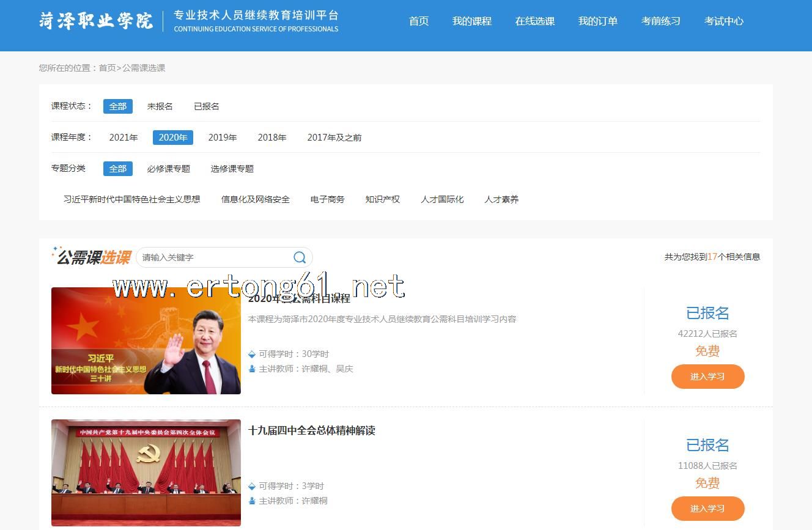Click 进入学习 for 十九届四中全会 course
This screenshot has width=812, height=530.
coord(707,509)
